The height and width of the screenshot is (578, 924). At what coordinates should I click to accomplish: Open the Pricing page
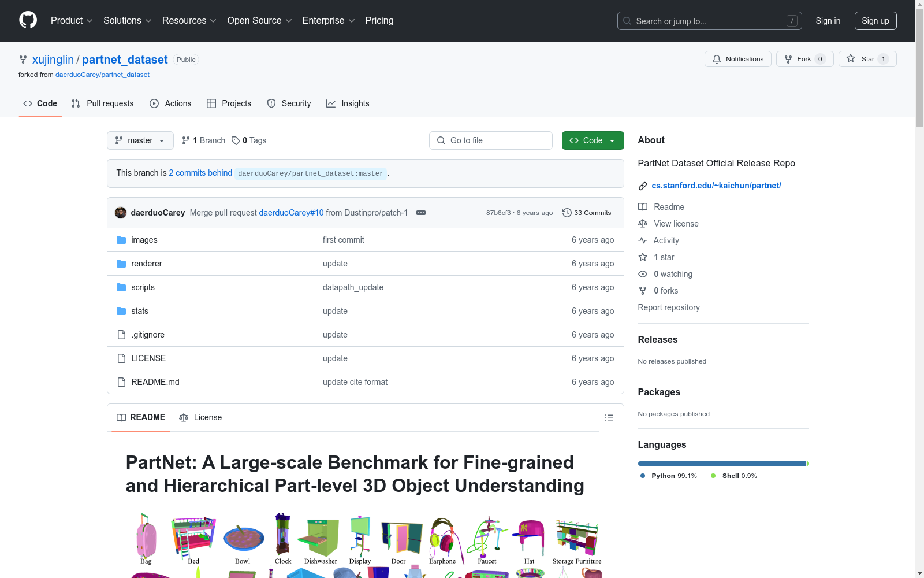click(379, 20)
